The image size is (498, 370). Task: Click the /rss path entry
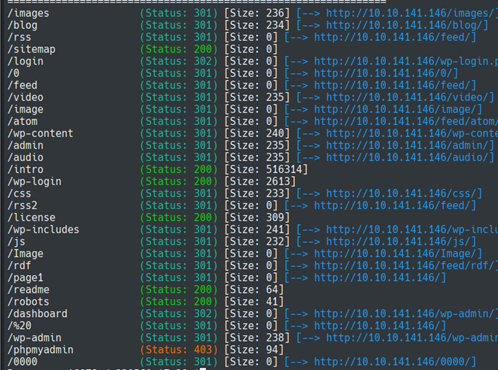[x=19, y=37]
